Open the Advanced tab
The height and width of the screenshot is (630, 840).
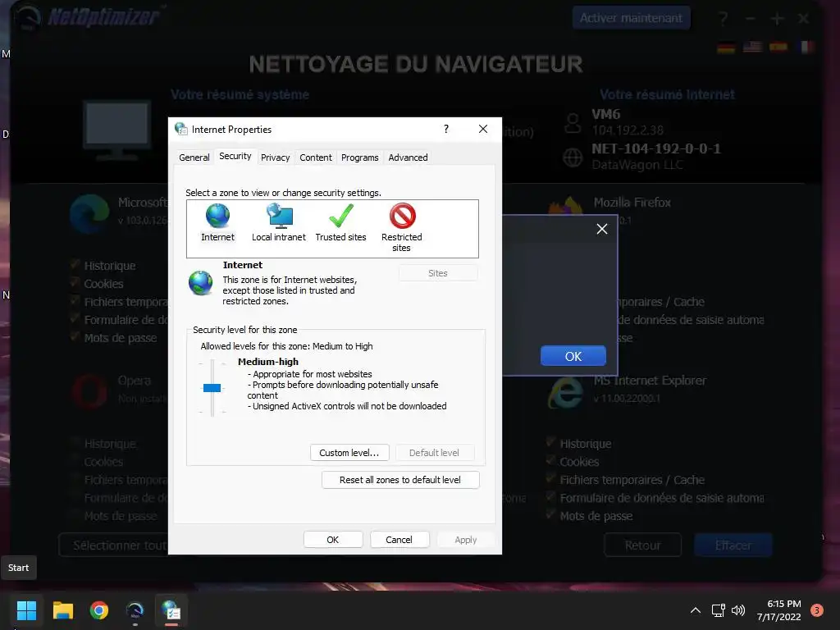tap(408, 157)
